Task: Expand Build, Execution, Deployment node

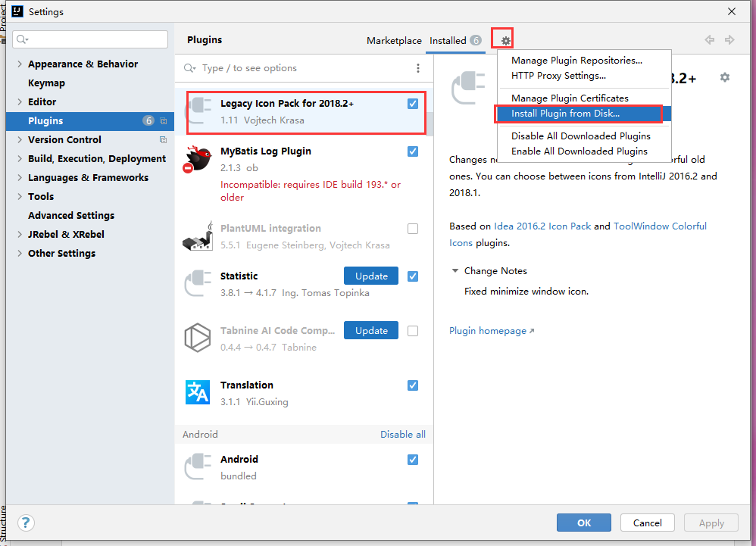Action: pyautogui.click(x=20, y=158)
